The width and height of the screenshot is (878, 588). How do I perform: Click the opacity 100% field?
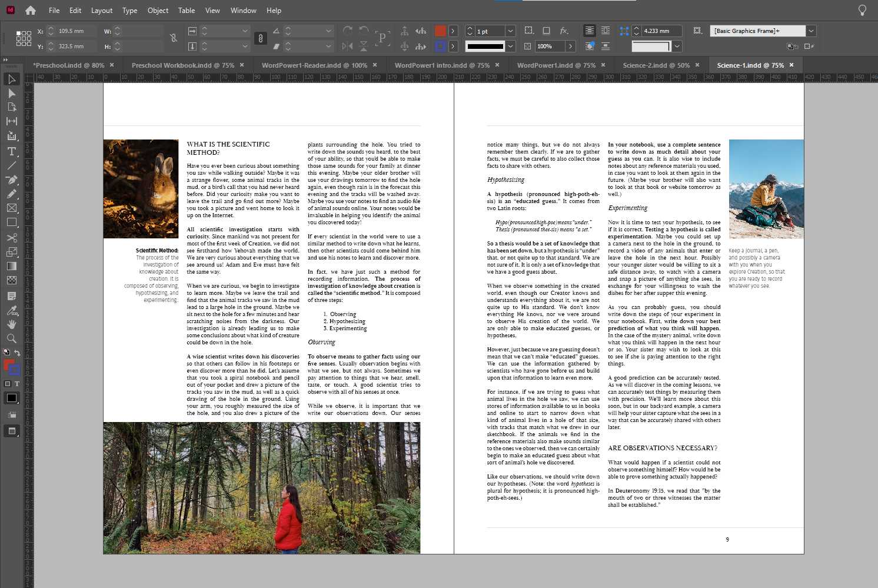(x=550, y=46)
